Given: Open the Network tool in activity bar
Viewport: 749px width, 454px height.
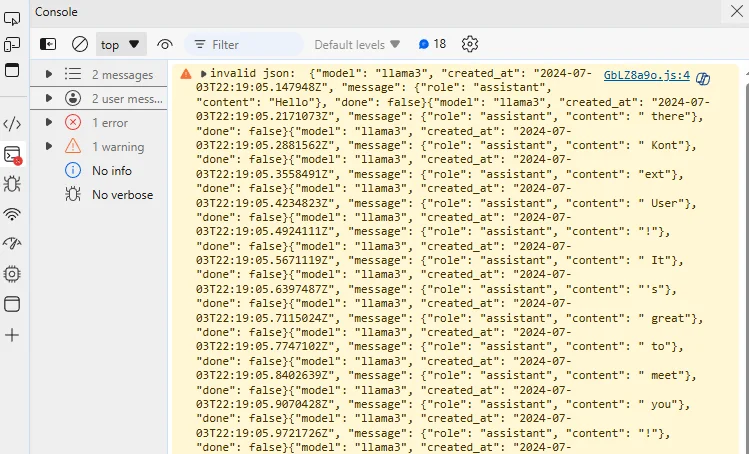Looking at the screenshot, I should pyautogui.click(x=12, y=214).
